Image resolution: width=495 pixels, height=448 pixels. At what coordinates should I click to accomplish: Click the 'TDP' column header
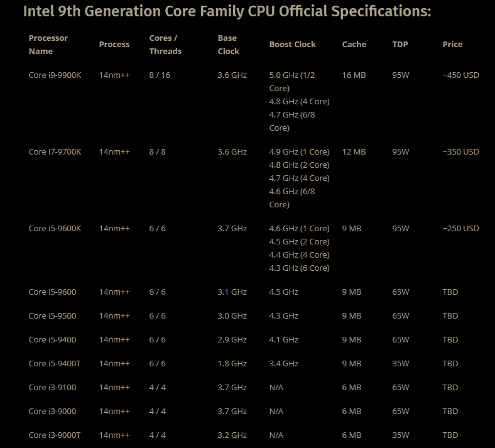tap(400, 45)
